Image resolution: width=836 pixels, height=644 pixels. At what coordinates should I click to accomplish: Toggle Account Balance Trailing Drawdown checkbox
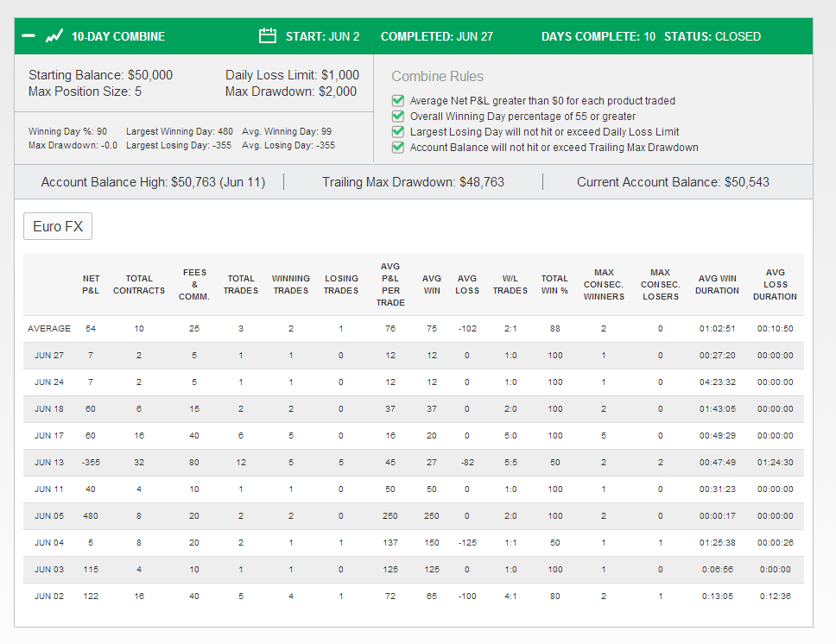click(398, 147)
